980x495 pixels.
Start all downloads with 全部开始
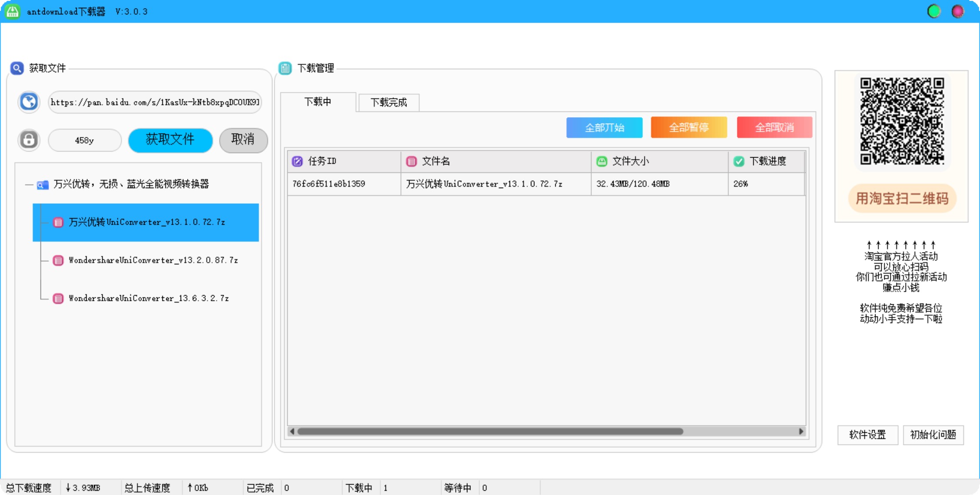(604, 127)
